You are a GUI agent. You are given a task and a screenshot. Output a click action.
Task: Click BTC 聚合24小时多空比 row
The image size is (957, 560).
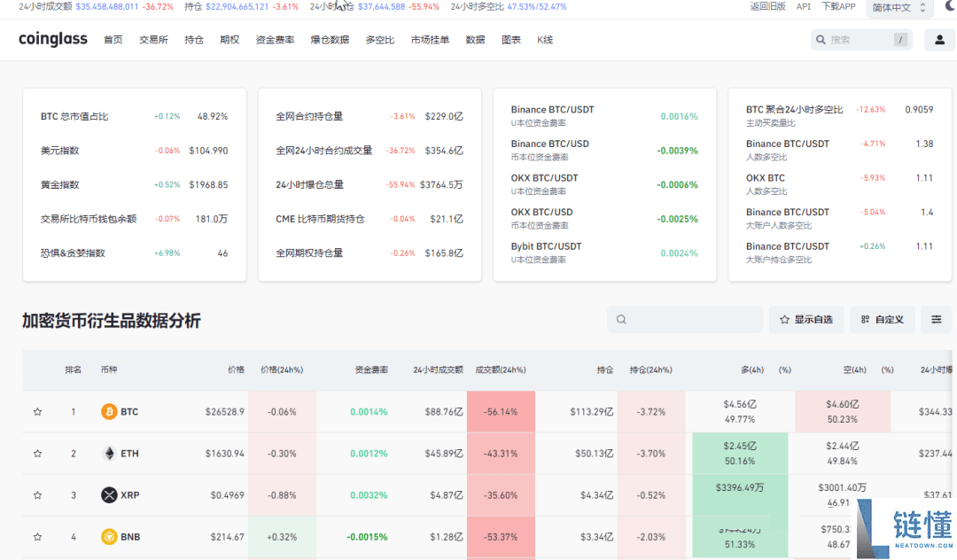tap(840, 116)
